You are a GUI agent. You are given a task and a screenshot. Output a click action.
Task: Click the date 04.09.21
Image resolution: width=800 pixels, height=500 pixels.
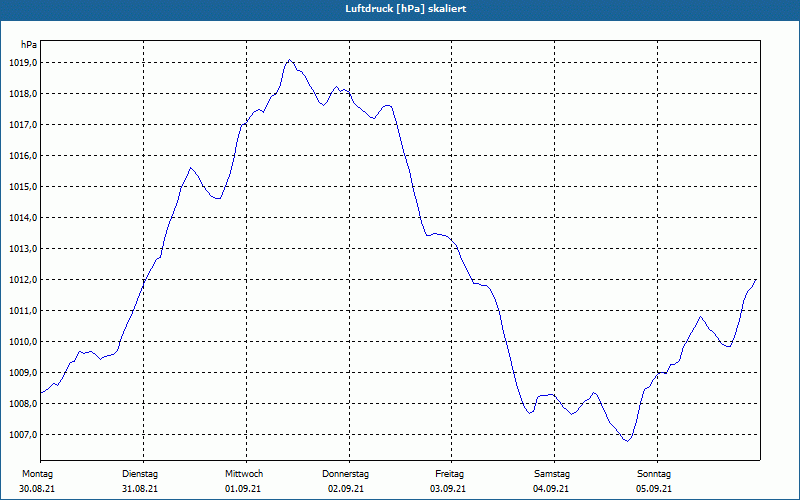pyautogui.click(x=551, y=489)
